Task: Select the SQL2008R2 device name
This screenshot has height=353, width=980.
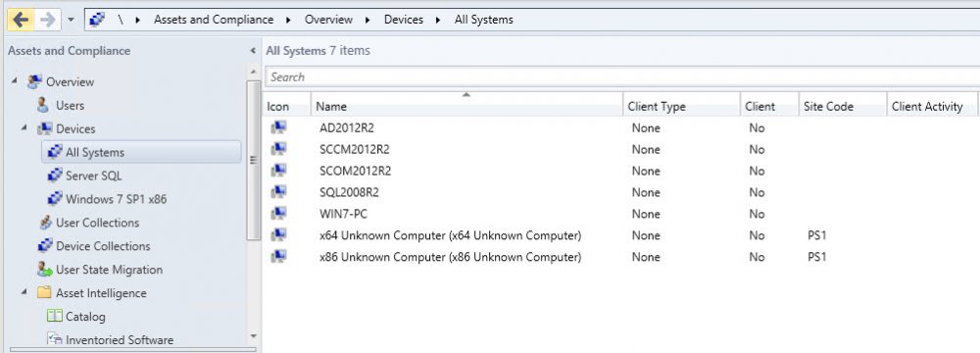Action: (349, 192)
